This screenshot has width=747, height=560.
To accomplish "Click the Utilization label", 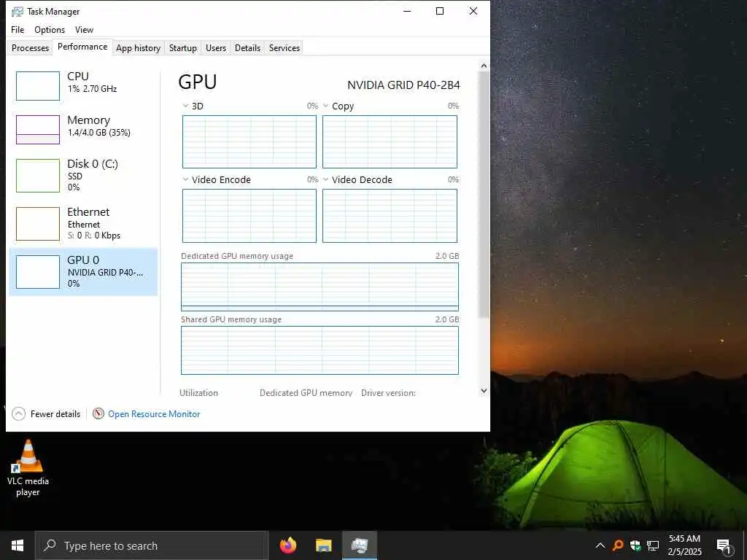I will click(198, 393).
